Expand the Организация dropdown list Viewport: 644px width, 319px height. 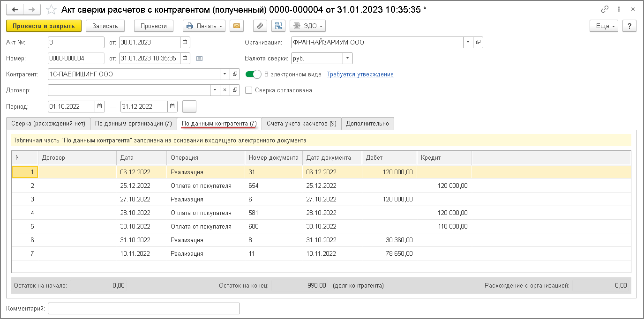pos(468,43)
